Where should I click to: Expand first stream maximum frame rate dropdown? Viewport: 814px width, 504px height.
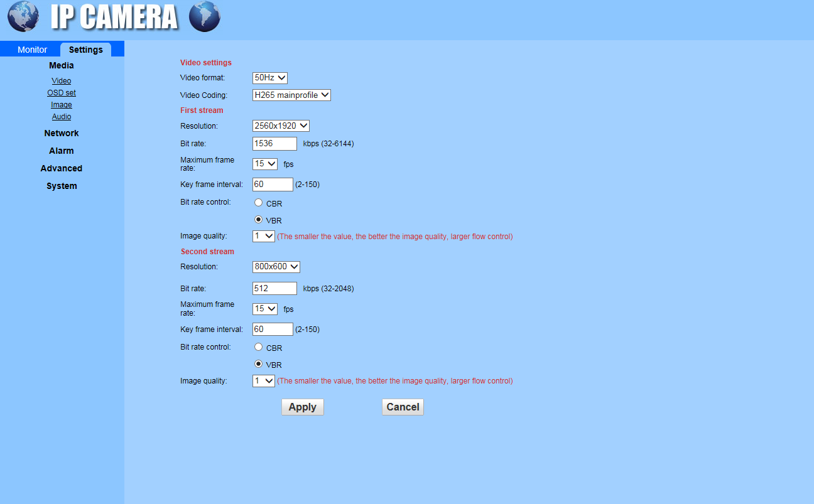pyautogui.click(x=264, y=164)
